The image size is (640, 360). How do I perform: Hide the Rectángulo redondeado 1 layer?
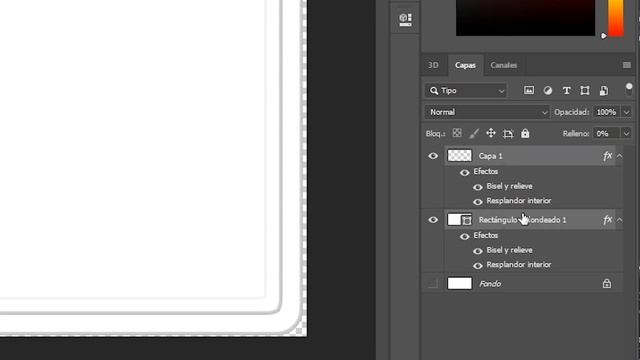(x=433, y=220)
